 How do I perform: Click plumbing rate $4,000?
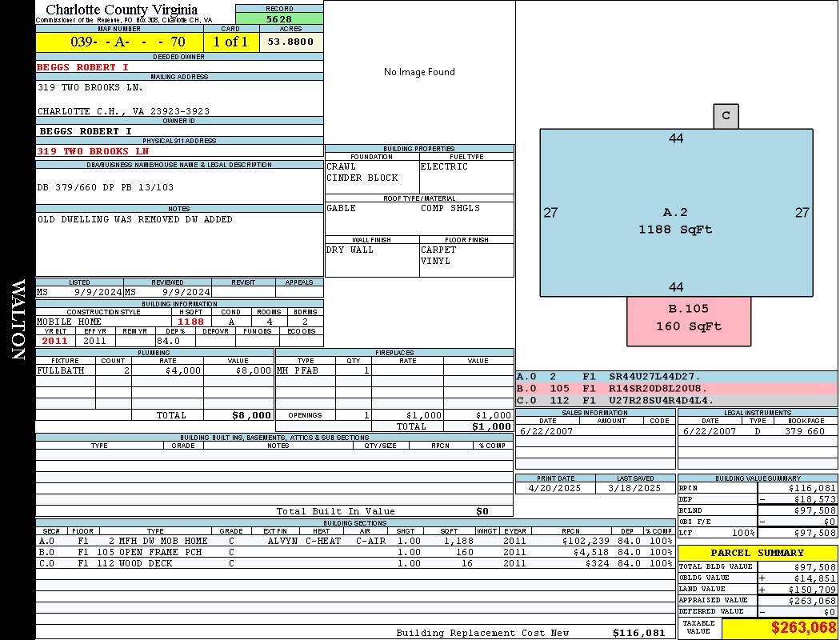click(183, 370)
